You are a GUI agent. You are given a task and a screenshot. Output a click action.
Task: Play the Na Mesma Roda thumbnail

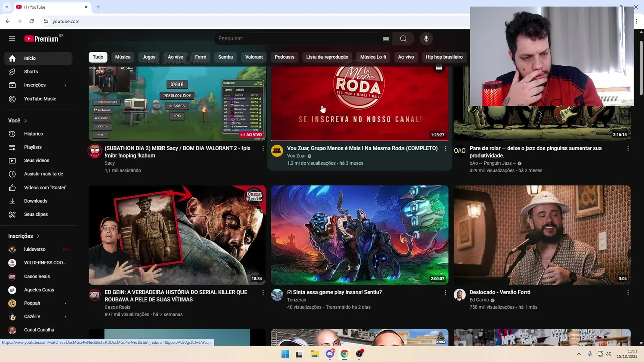pos(360,104)
